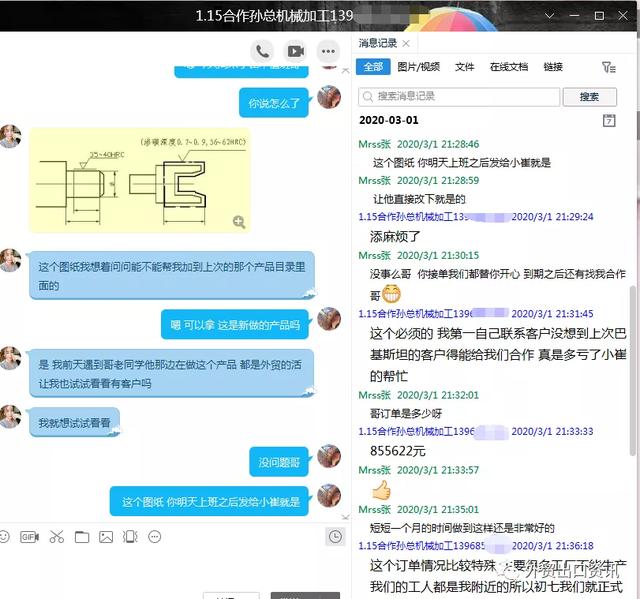
Task: Switch to the 文件 tab
Action: [x=464, y=67]
